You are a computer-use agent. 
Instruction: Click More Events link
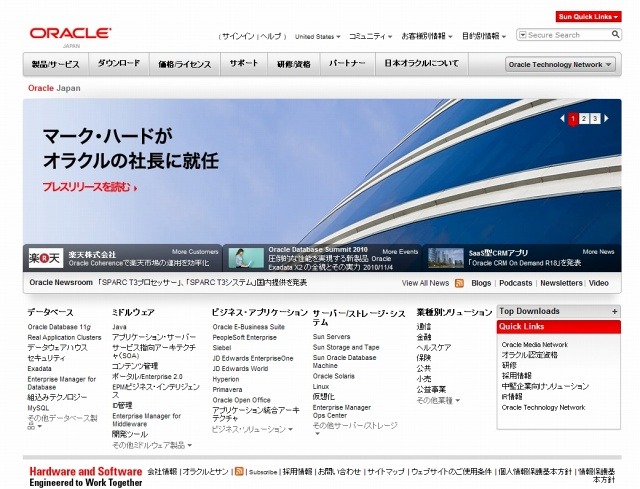pos(400,252)
